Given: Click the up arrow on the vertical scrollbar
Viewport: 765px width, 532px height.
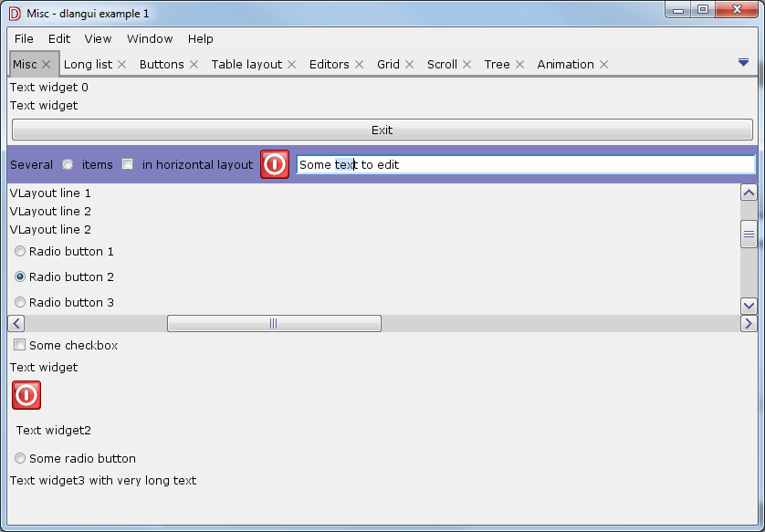Looking at the screenshot, I should point(749,193).
